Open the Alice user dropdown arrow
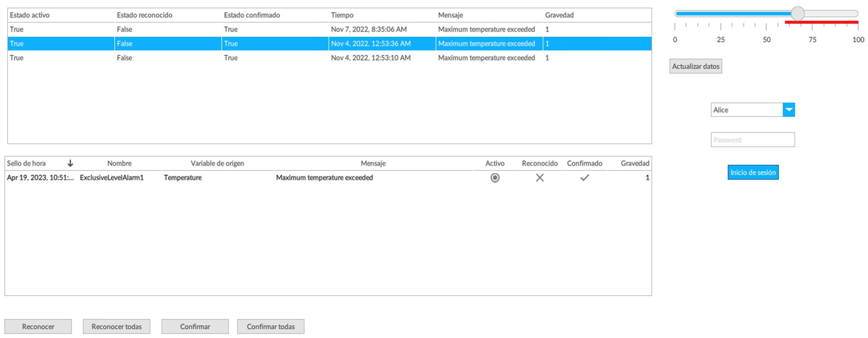Screen dimensions: 868x338 point(789,110)
